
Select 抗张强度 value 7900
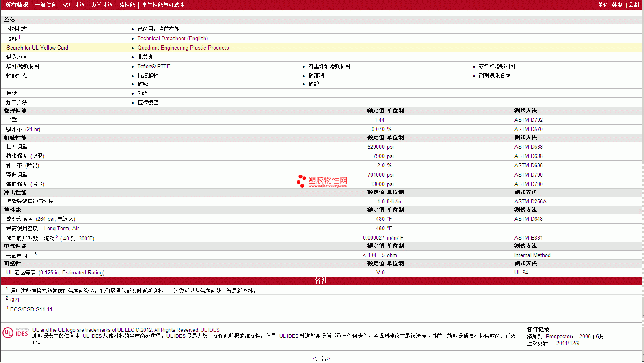click(379, 156)
